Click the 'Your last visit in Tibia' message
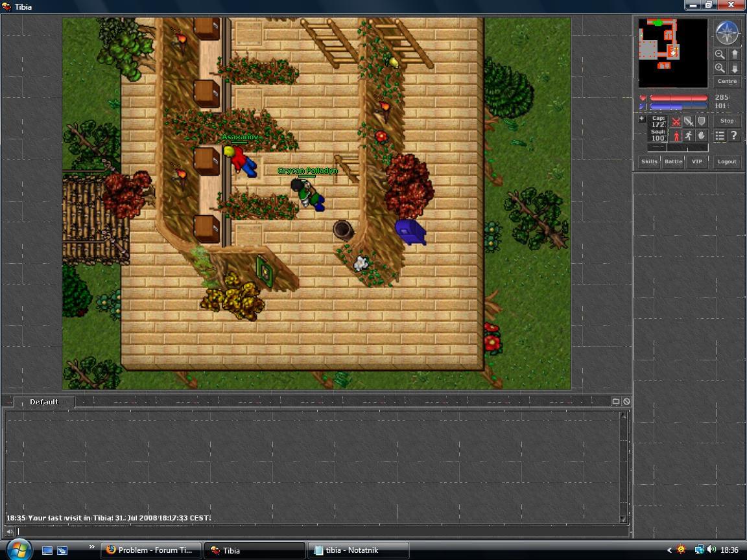 (x=108, y=518)
